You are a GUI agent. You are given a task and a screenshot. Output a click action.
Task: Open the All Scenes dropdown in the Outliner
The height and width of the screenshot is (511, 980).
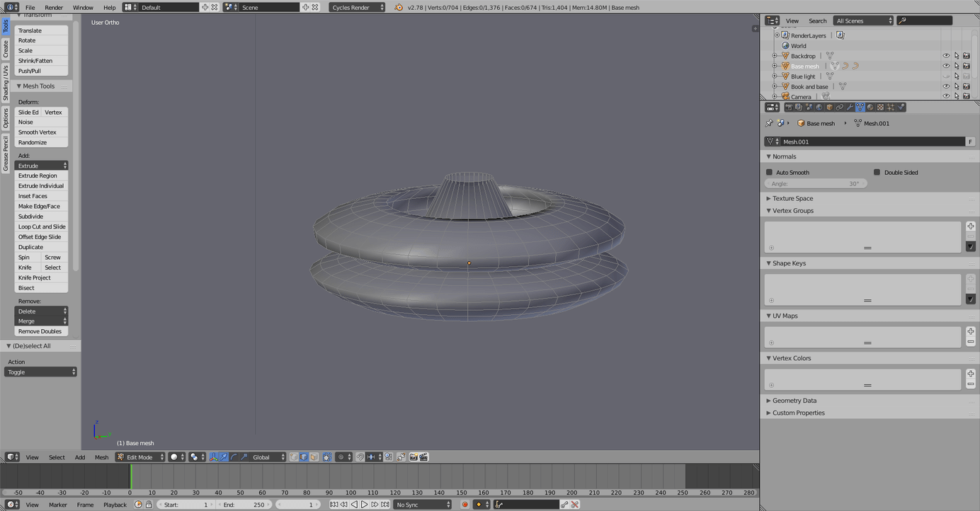tap(863, 20)
